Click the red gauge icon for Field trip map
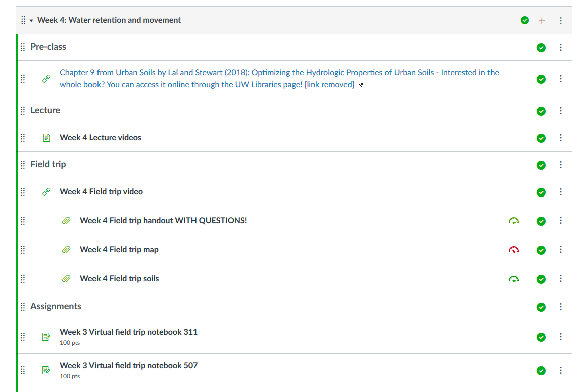Image resolution: width=588 pixels, height=392 pixels. click(x=514, y=250)
